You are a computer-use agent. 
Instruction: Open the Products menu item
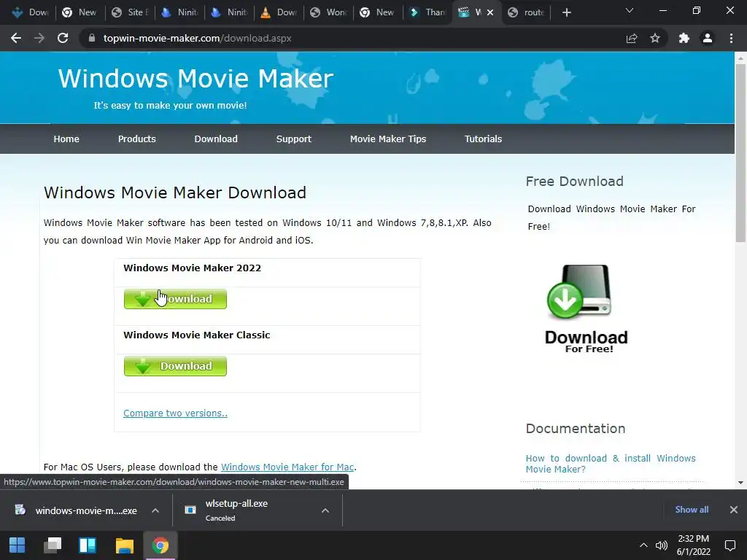point(136,139)
